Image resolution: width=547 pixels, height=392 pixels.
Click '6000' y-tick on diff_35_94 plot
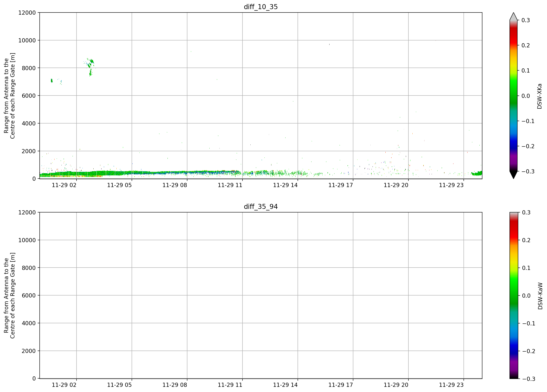pos(29,295)
